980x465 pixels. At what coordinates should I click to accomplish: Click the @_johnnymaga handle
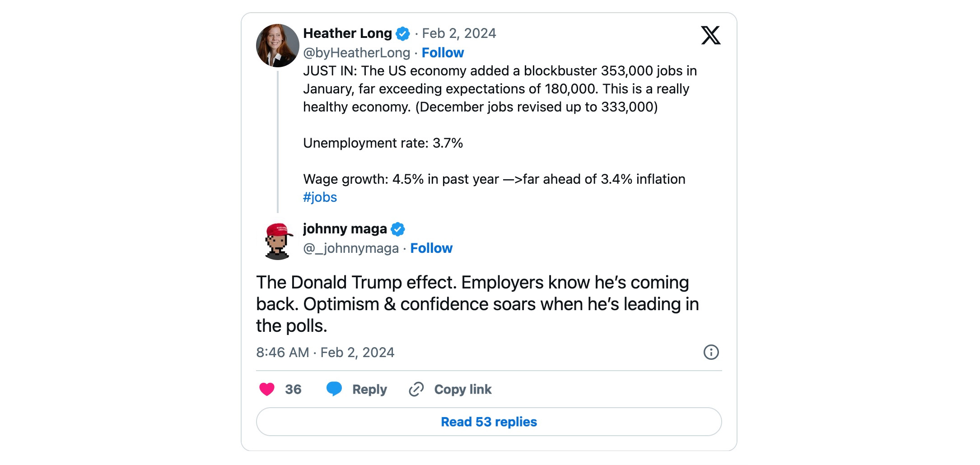[x=351, y=248]
